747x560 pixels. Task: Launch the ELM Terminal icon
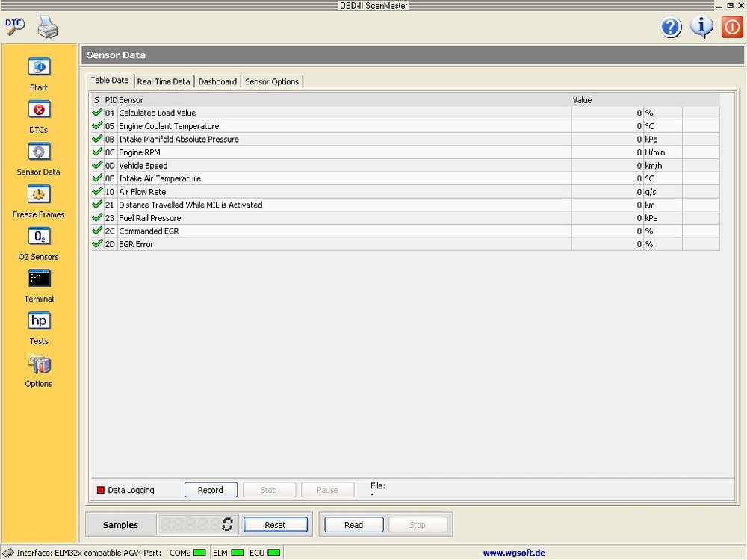[x=39, y=279]
